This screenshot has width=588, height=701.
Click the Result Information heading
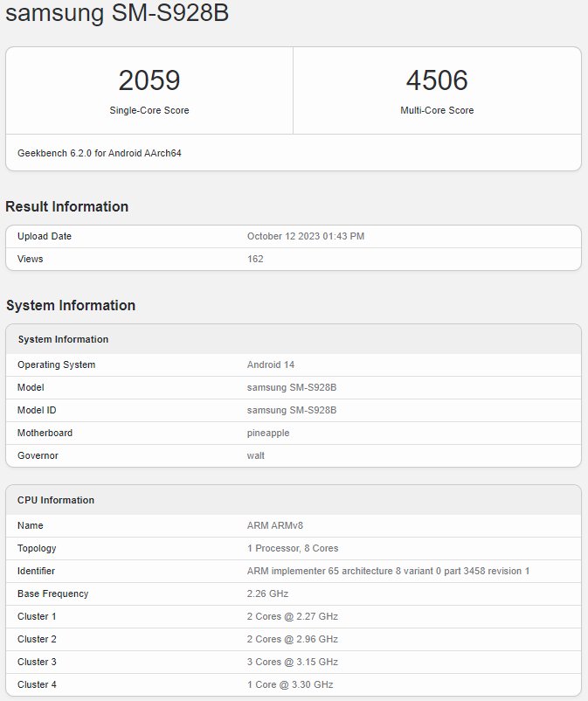coord(67,207)
